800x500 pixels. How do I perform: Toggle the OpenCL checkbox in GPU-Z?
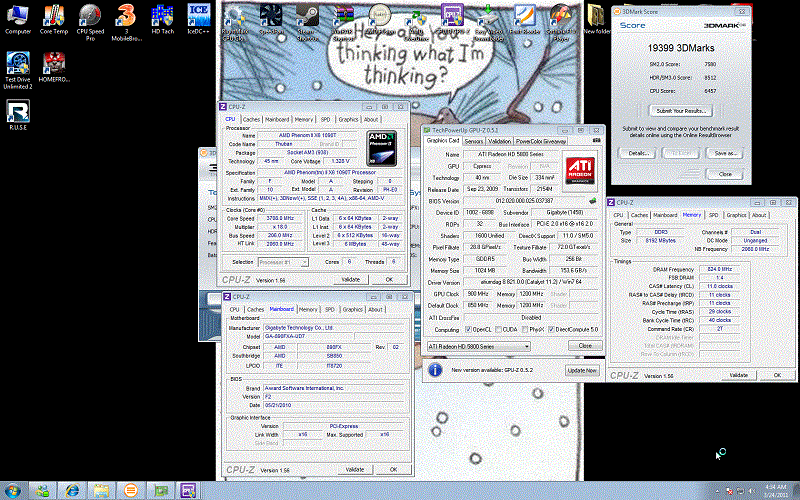pyautogui.click(x=468, y=330)
